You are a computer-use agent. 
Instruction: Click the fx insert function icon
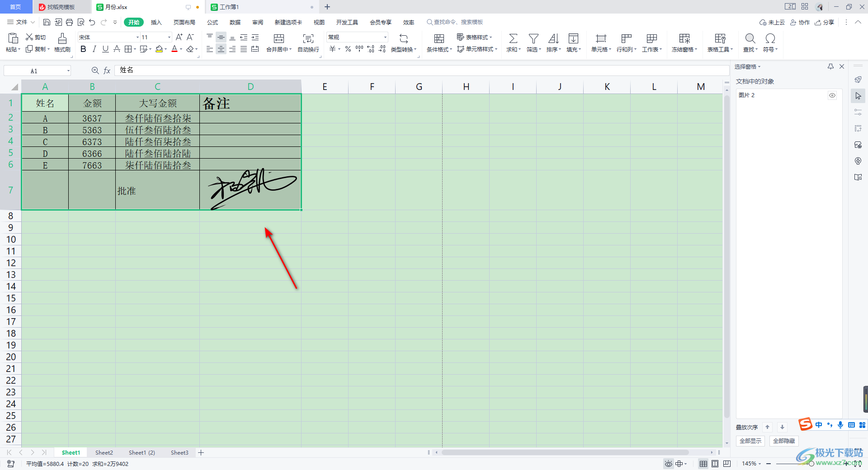(107, 70)
